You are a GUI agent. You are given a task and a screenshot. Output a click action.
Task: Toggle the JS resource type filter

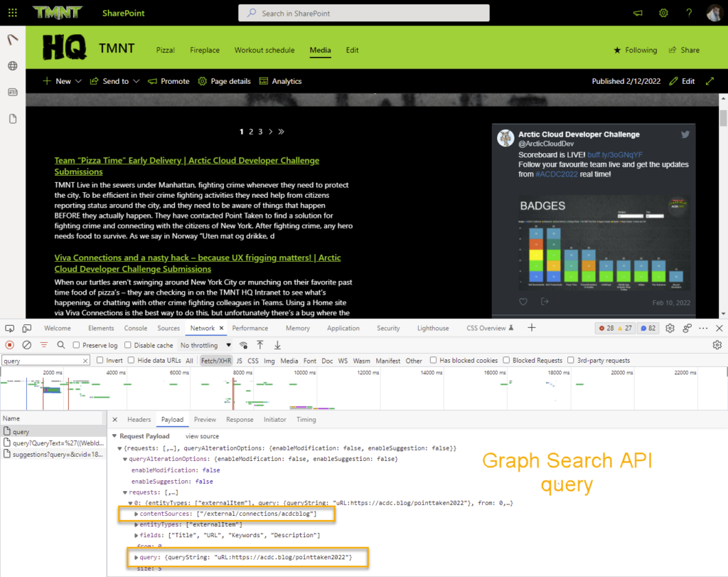[x=240, y=361]
